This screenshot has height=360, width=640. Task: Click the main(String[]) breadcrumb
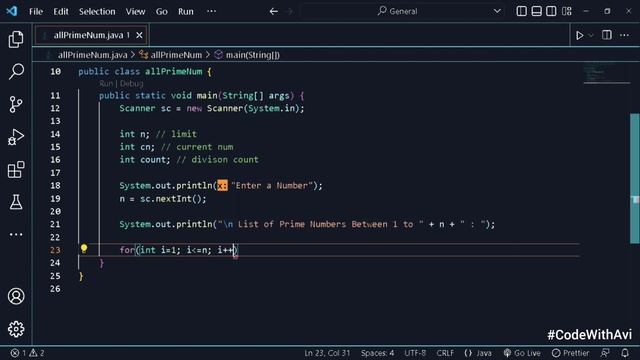pos(253,55)
